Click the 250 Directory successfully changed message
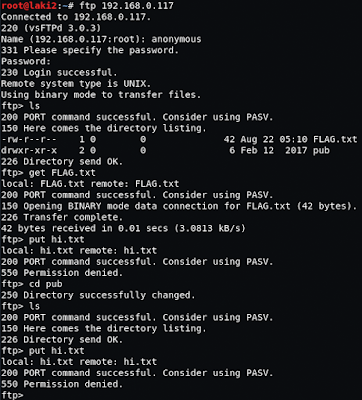Screen dimensions: 362x400 coord(98,295)
